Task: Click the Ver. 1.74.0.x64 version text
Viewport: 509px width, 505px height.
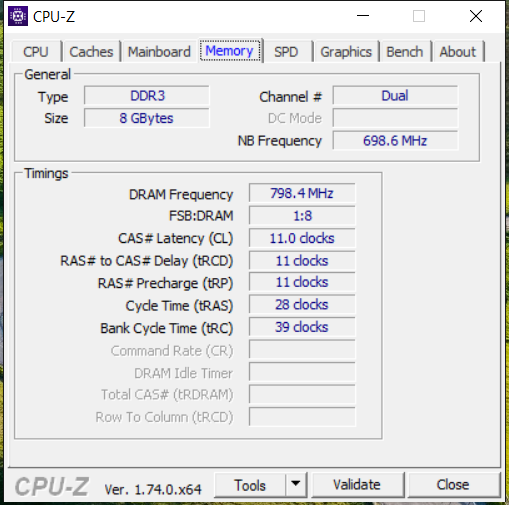Action: click(153, 489)
